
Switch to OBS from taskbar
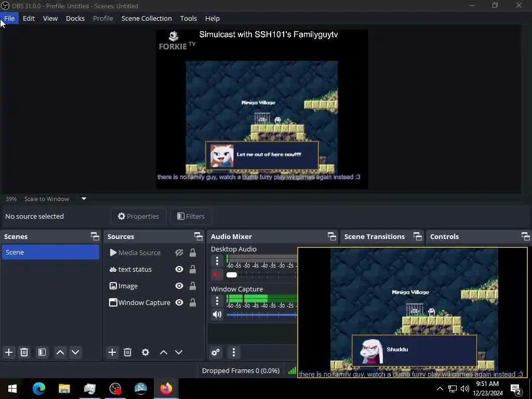click(x=115, y=389)
